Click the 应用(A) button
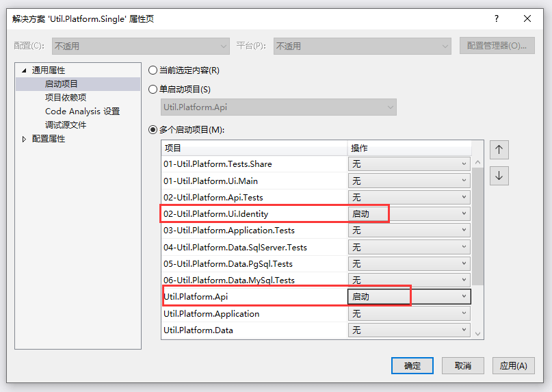Image resolution: width=552 pixels, height=392 pixels. coord(514,365)
